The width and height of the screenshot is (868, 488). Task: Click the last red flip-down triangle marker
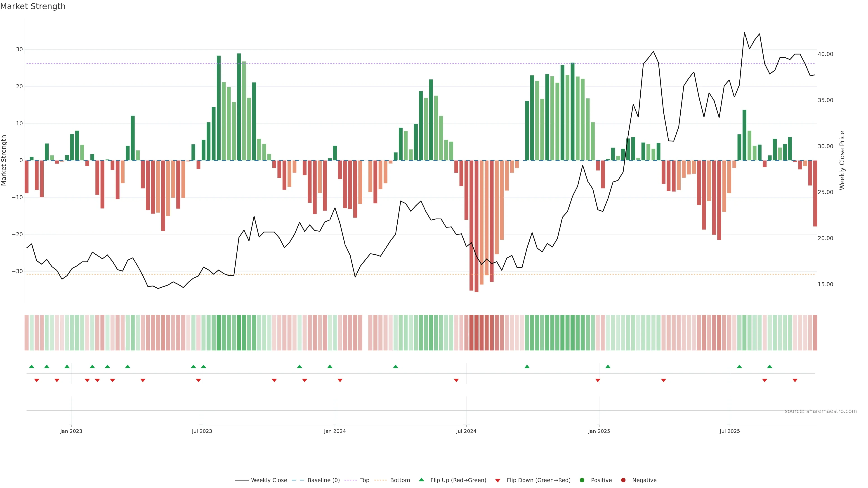[x=795, y=380]
